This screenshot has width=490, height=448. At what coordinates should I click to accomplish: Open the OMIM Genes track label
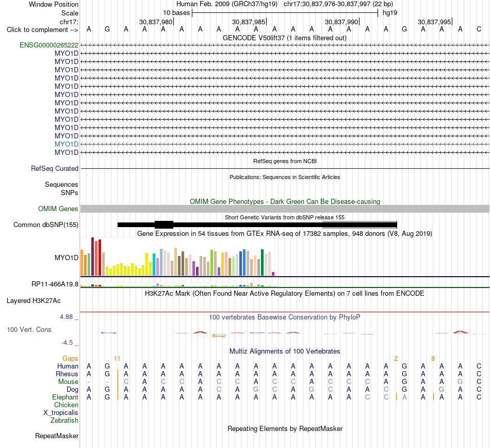click(x=58, y=209)
